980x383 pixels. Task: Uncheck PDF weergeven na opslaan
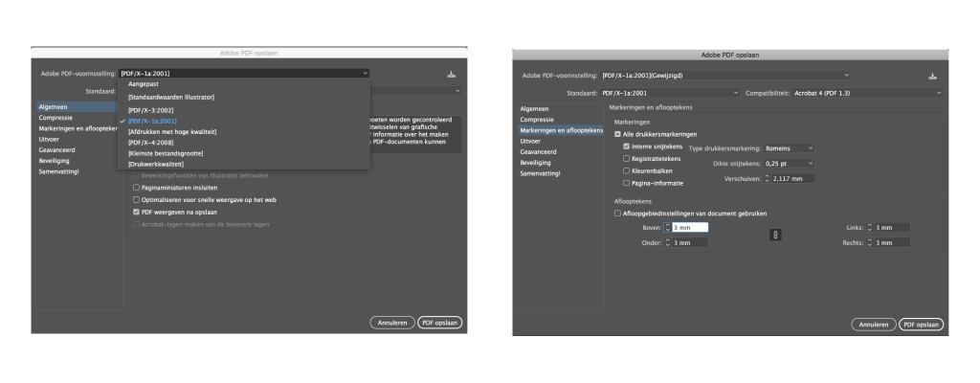click(136, 213)
